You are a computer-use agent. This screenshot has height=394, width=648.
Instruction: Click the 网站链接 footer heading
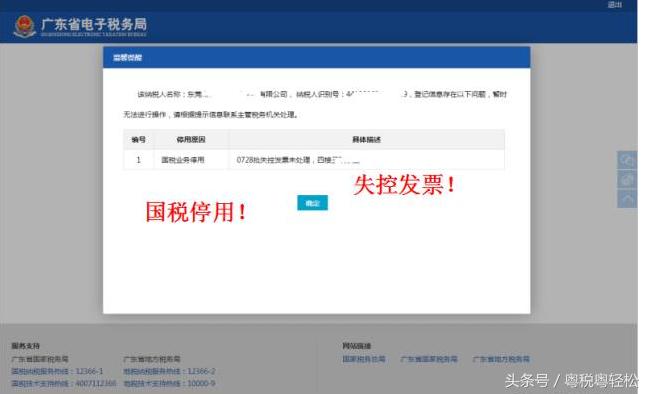[x=357, y=346]
